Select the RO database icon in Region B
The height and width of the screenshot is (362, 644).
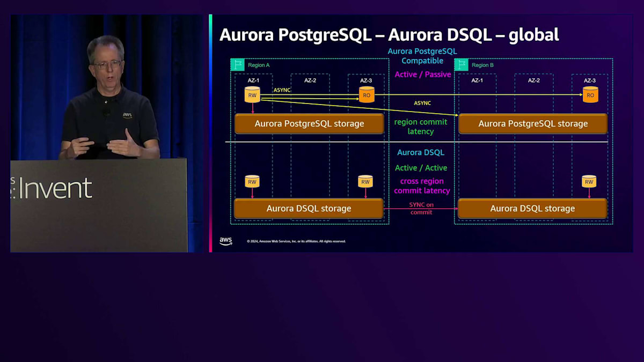click(x=590, y=94)
